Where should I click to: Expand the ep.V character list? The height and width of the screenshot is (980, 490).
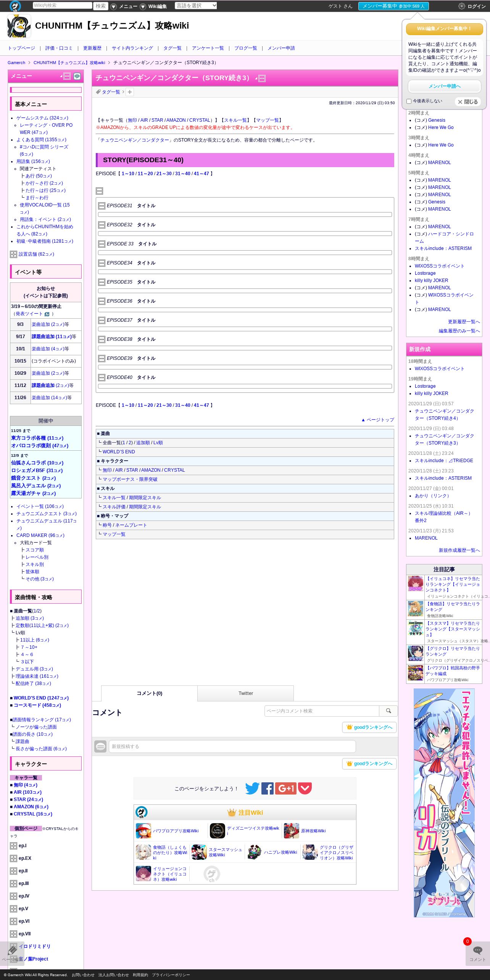[x=13, y=909]
